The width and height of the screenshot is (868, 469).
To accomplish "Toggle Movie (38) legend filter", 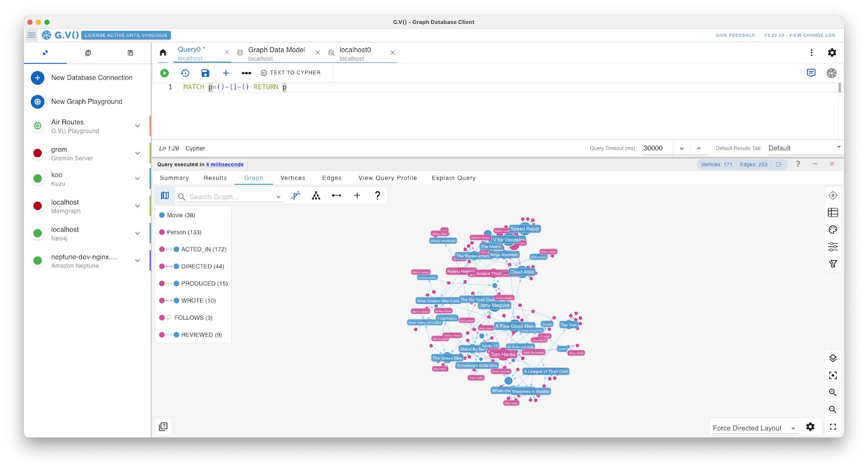I will (x=177, y=216).
